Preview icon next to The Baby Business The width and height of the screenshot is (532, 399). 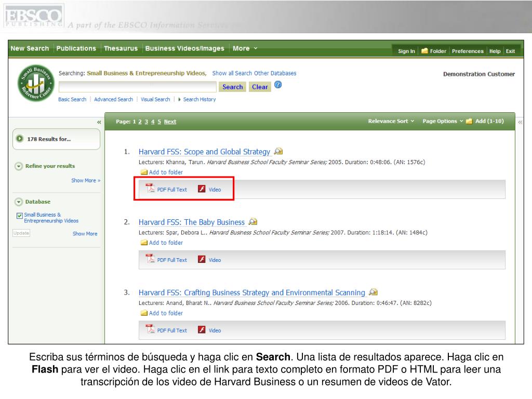coord(253,222)
